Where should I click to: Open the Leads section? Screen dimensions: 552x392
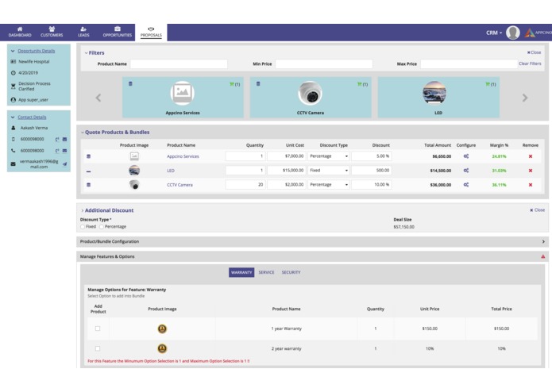83,32
